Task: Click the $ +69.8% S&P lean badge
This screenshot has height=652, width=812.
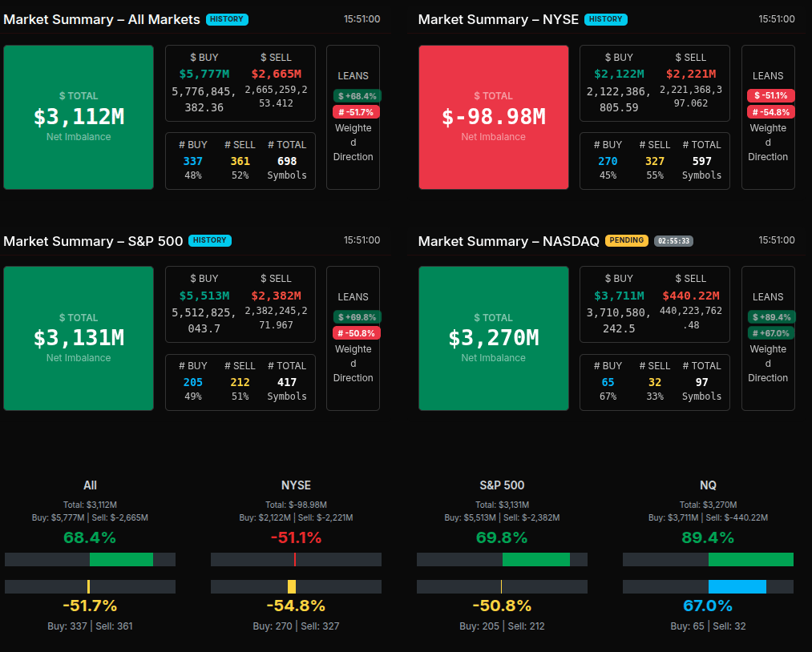Action: [357, 317]
